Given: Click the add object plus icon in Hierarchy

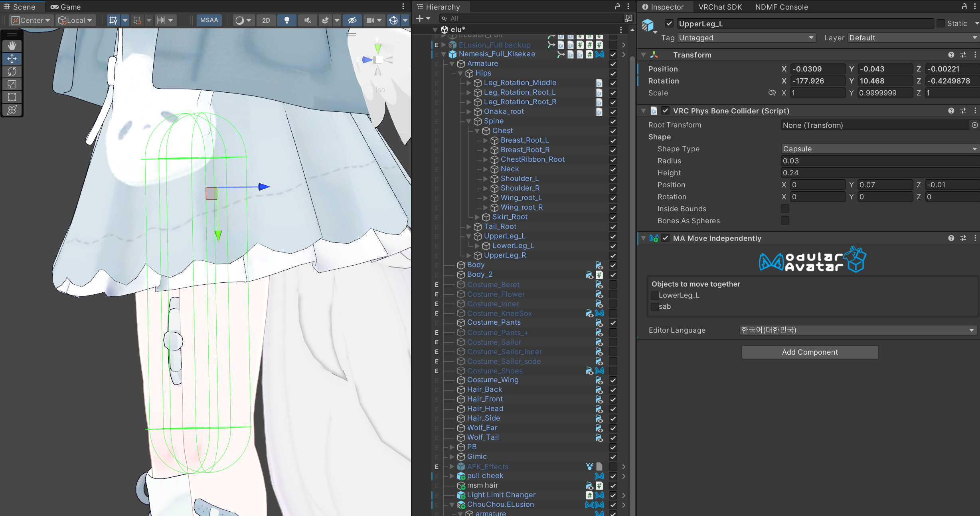Looking at the screenshot, I should [x=420, y=18].
